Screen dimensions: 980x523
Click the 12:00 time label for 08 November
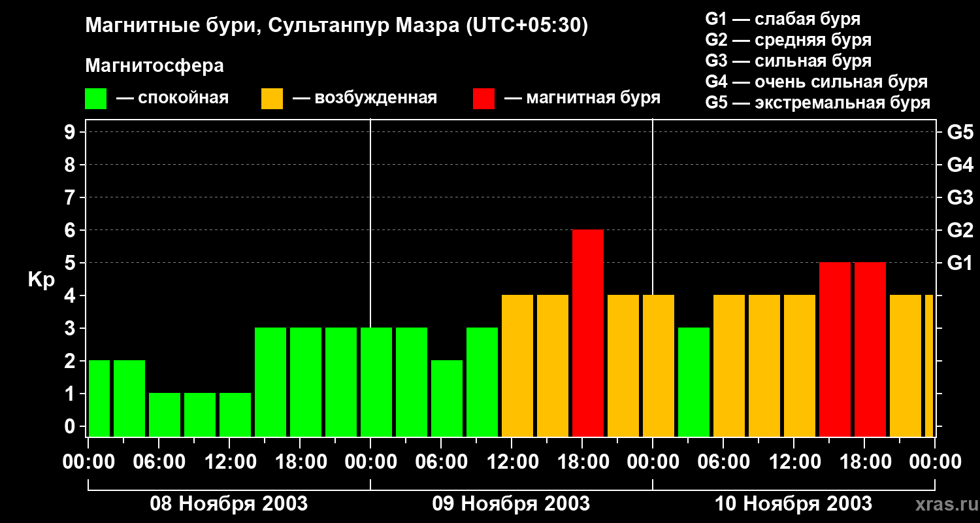(x=229, y=462)
